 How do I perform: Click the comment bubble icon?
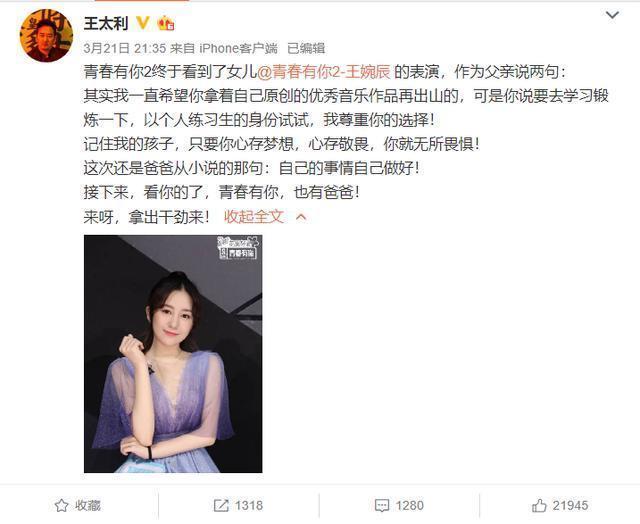(x=382, y=506)
